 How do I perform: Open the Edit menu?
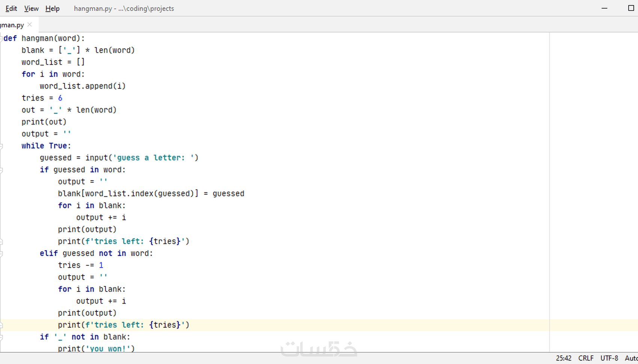[x=11, y=8]
